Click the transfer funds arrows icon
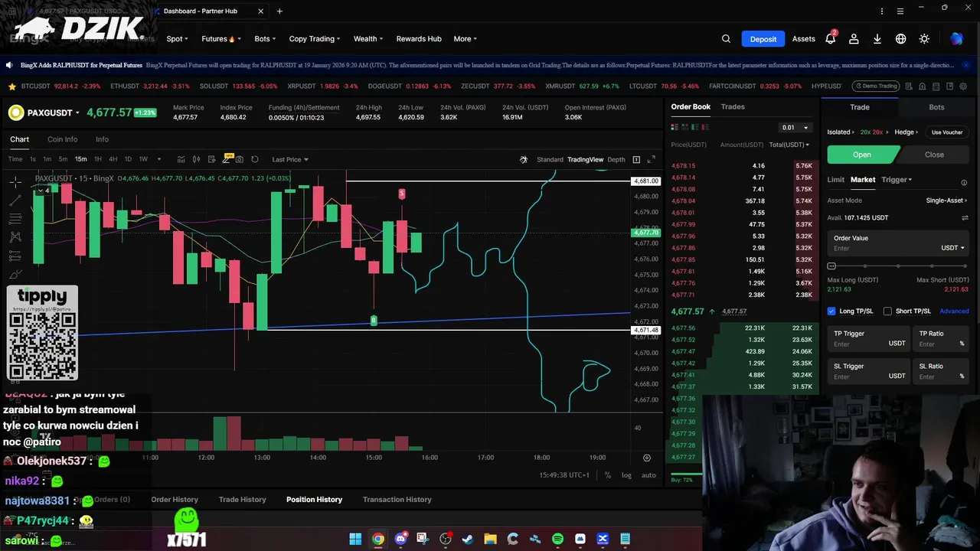 [x=965, y=218]
